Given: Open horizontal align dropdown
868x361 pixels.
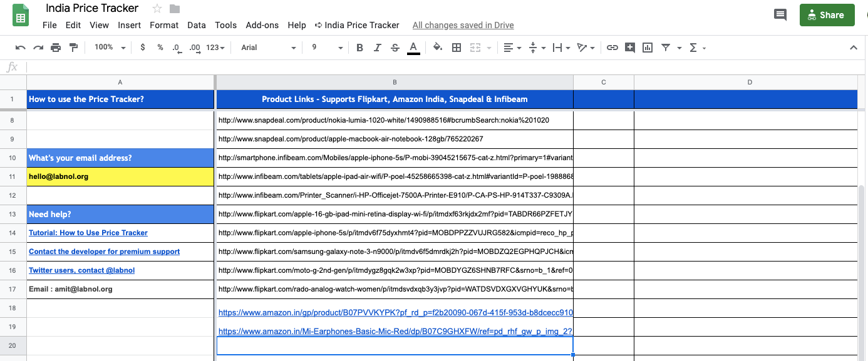Looking at the screenshot, I should point(512,48).
